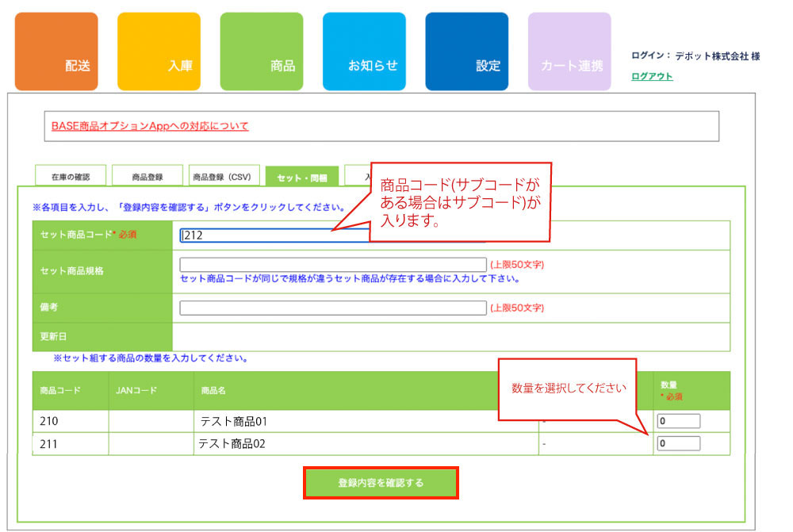
Task: Click quantity field for テスト商品01
Action: click(x=678, y=421)
